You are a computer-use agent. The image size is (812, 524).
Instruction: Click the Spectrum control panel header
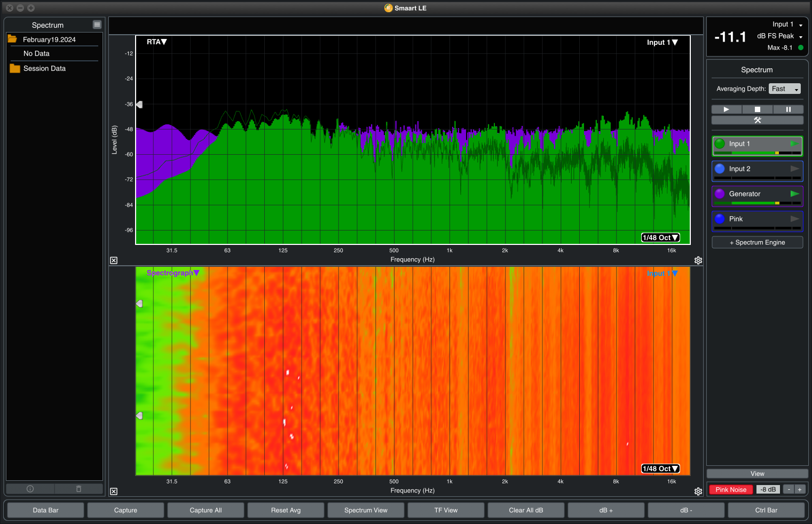pos(756,70)
